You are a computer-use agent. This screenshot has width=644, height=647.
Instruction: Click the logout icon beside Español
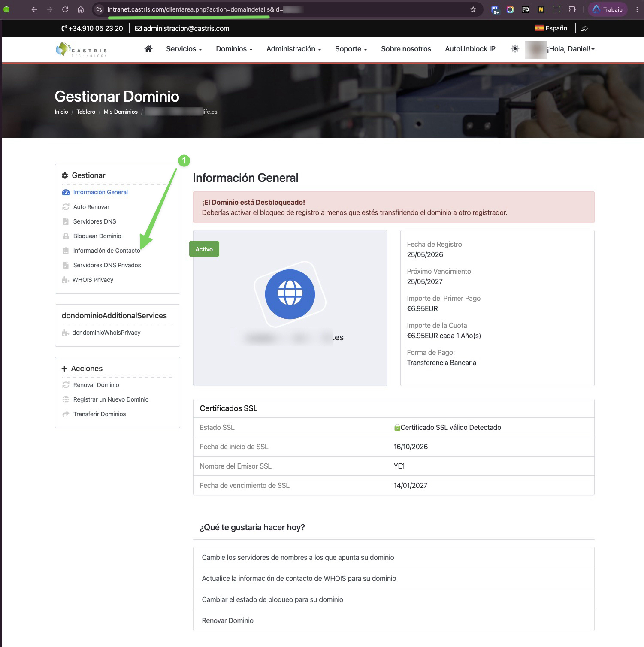pyautogui.click(x=584, y=28)
